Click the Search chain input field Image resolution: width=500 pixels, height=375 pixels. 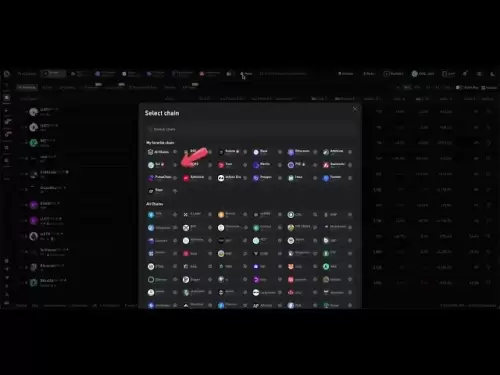250,129
